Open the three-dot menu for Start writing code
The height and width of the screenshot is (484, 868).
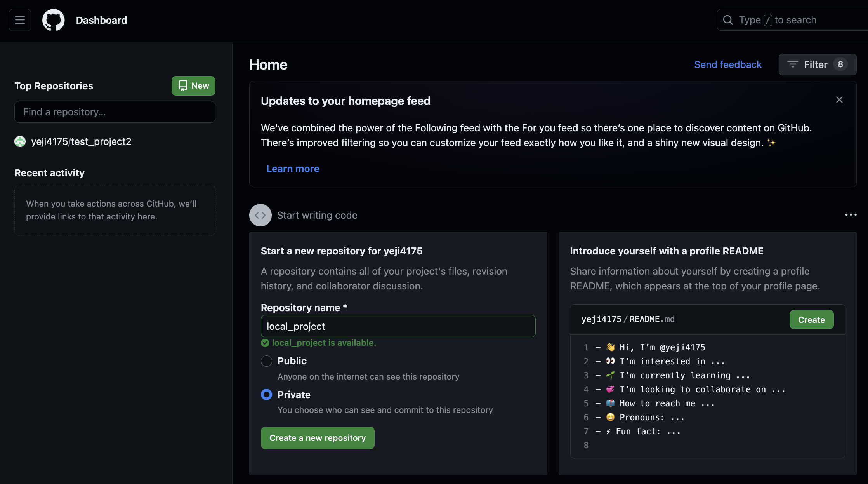[851, 215]
